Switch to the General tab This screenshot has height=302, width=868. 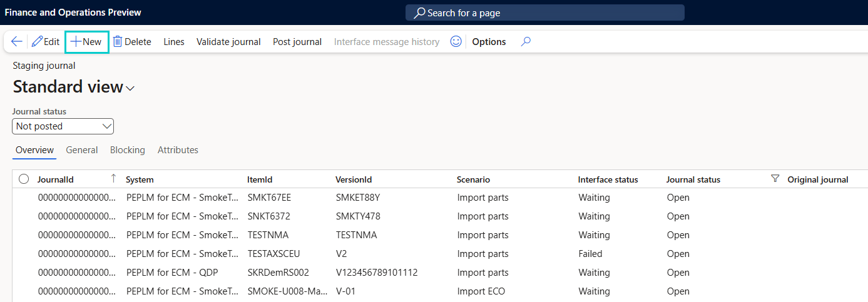pyautogui.click(x=82, y=150)
